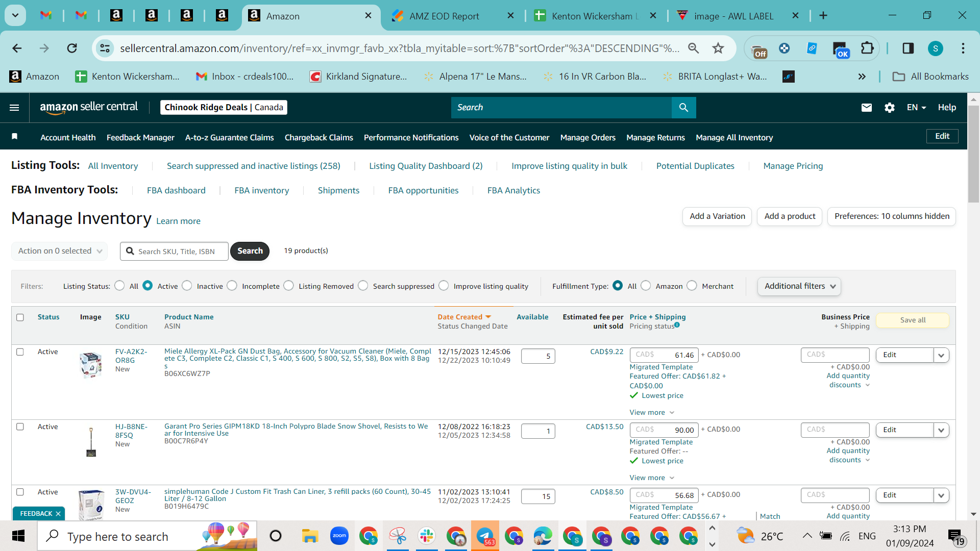980x551 pixels.
Task: Open Zoom from the taskbar
Action: tap(339, 536)
